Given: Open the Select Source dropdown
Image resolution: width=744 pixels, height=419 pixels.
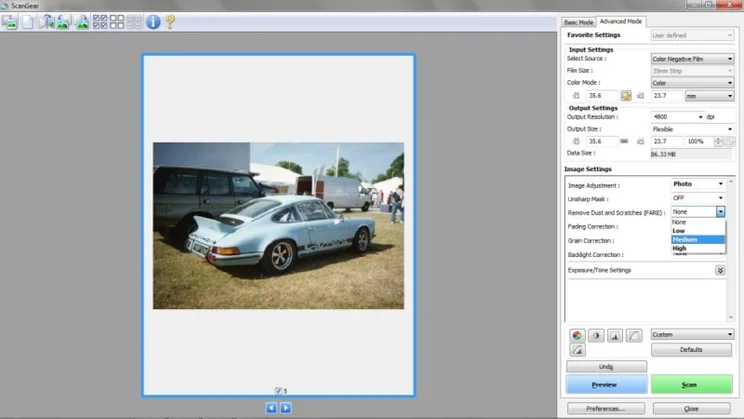Looking at the screenshot, I should point(691,59).
